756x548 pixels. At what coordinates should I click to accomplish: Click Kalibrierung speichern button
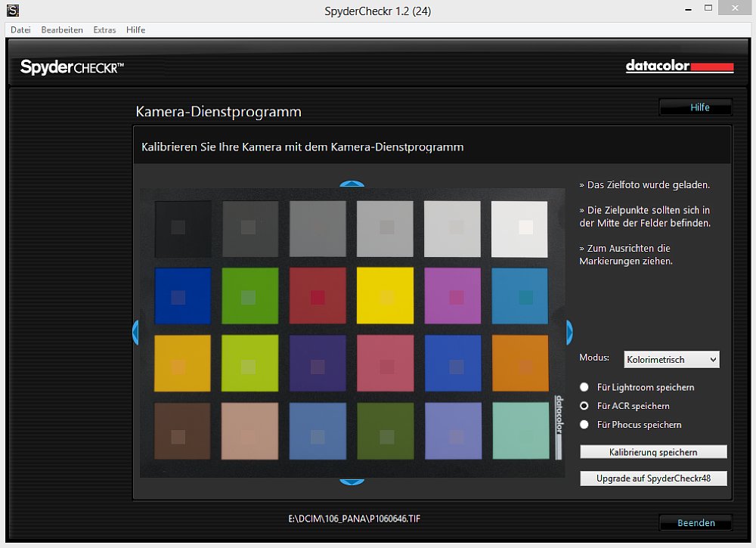coord(653,452)
